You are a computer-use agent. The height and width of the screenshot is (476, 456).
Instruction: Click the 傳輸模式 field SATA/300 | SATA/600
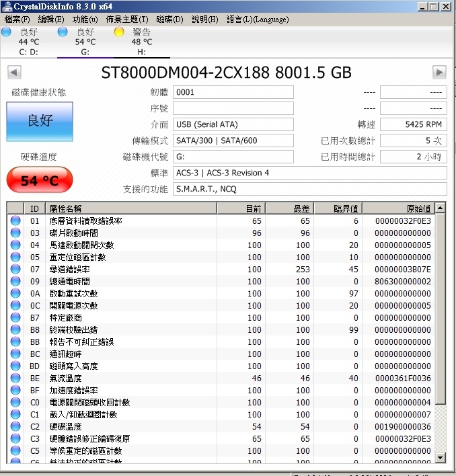[233, 141]
